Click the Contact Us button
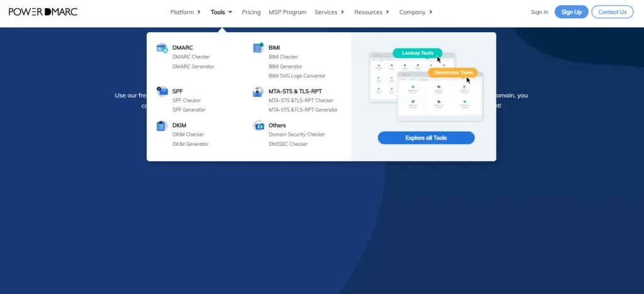The width and height of the screenshot is (644, 294). pyautogui.click(x=613, y=12)
